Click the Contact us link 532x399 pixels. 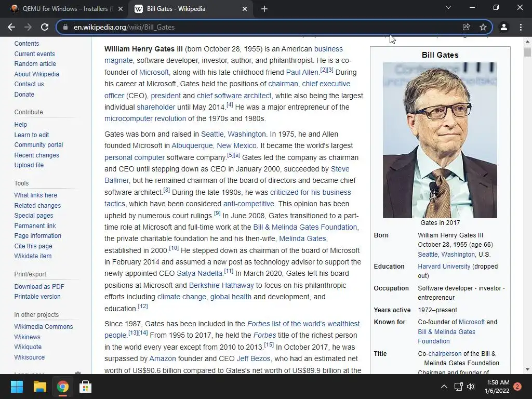tap(29, 84)
